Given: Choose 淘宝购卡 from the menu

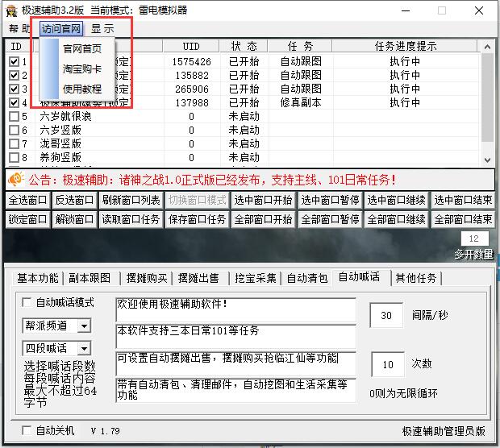Looking at the screenshot, I should pyautogui.click(x=82, y=68).
